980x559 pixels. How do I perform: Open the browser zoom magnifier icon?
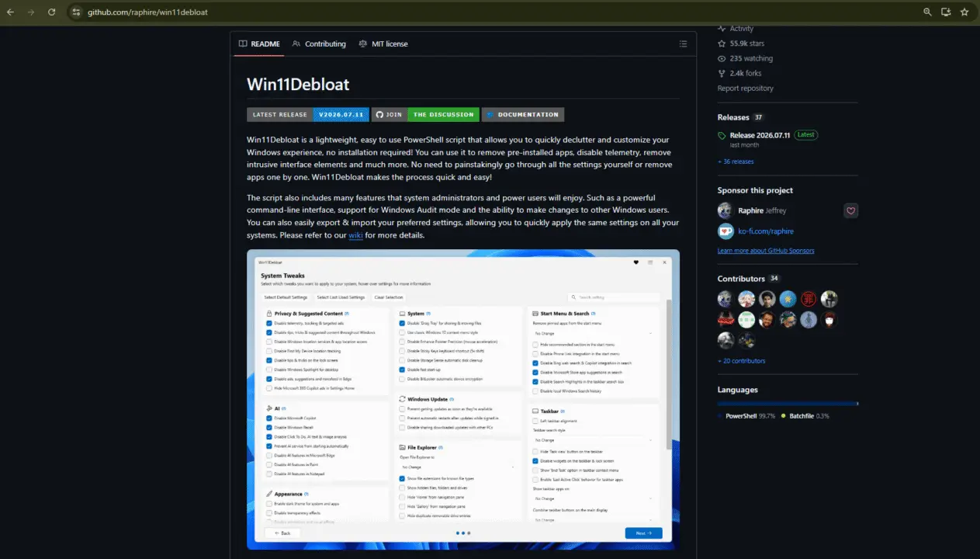927,12
